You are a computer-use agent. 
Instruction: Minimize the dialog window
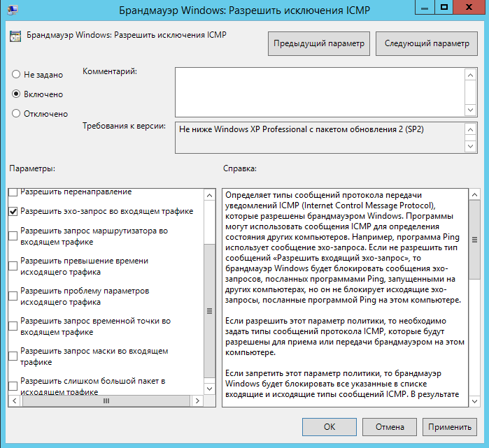425,8
